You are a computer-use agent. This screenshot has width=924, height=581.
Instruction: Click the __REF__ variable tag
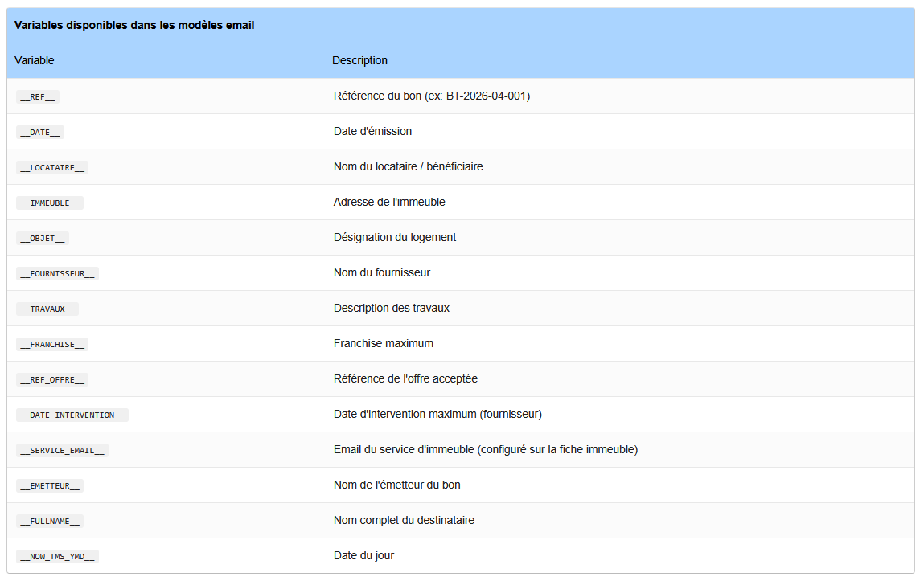(x=38, y=96)
